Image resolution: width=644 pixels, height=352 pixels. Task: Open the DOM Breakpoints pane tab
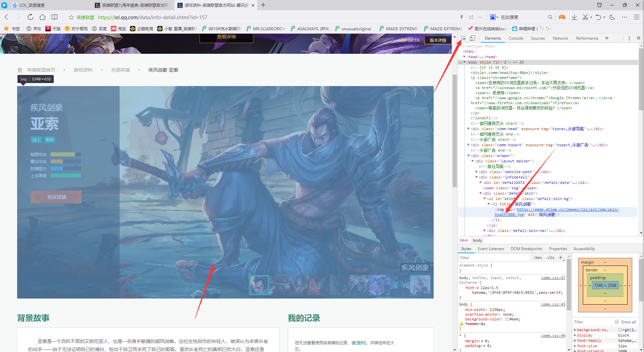pos(526,249)
